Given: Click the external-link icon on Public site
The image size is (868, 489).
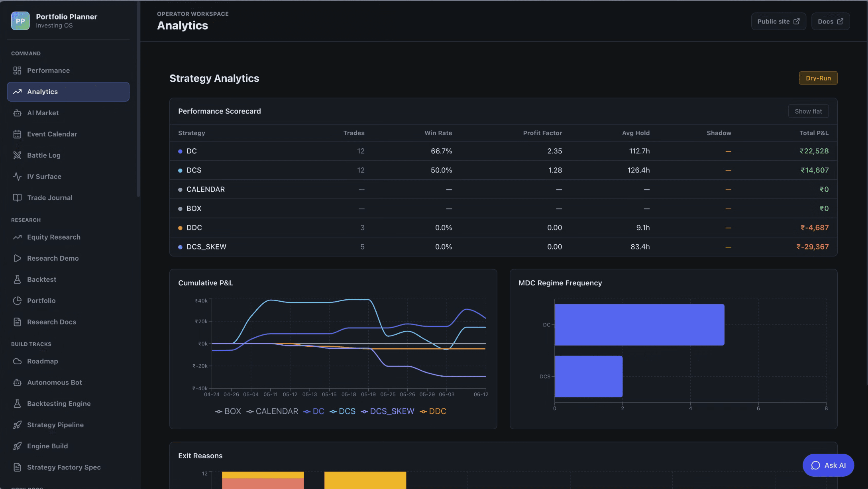Looking at the screenshot, I should pos(796,22).
